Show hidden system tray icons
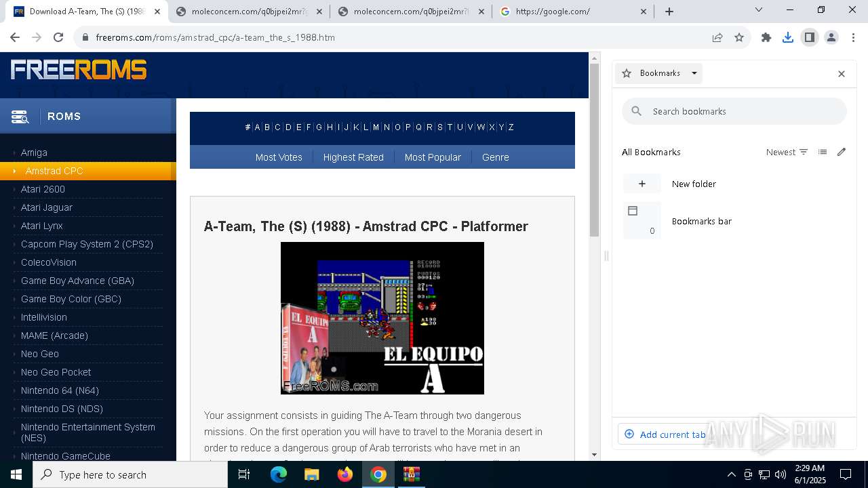The image size is (868, 488). pos(731,474)
